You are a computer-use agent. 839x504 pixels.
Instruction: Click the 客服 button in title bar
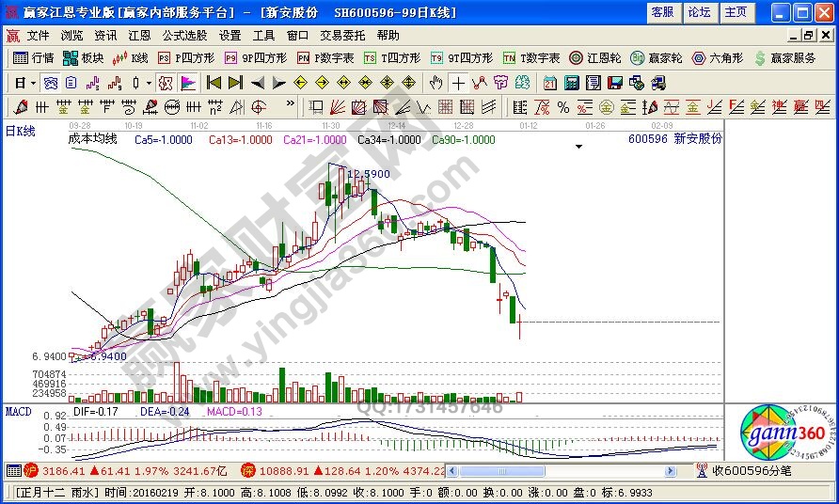pyautogui.click(x=662, y=12)
